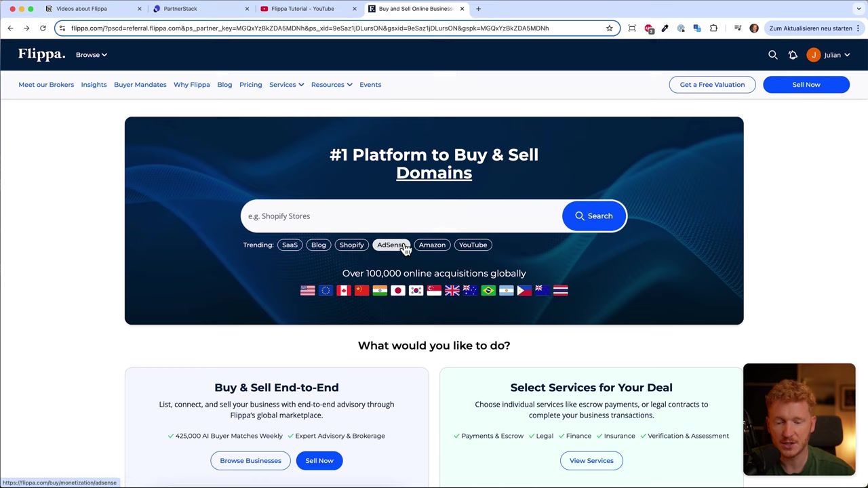Click the Brazil flag icon
This screenshot has height=488, width=868.
coord(488,290)
